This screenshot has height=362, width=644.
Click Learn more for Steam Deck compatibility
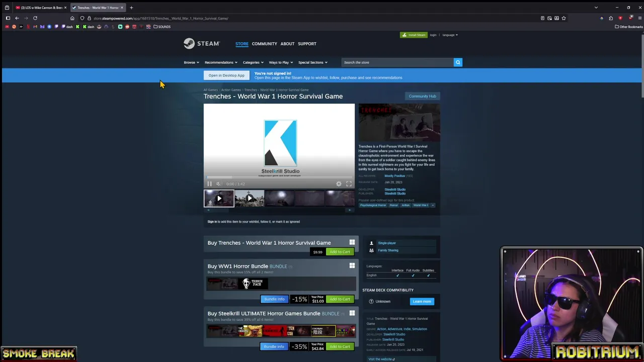point(422,302)
